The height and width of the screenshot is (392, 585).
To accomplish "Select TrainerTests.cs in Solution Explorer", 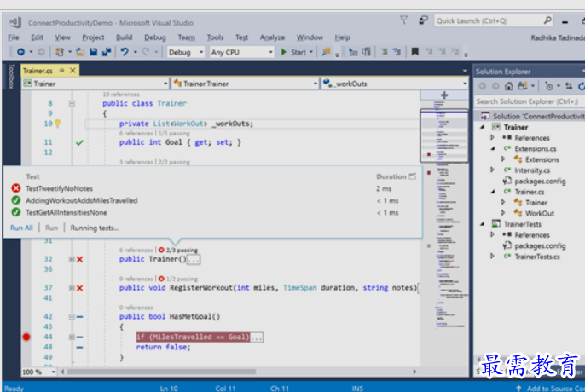I will 537,257.
